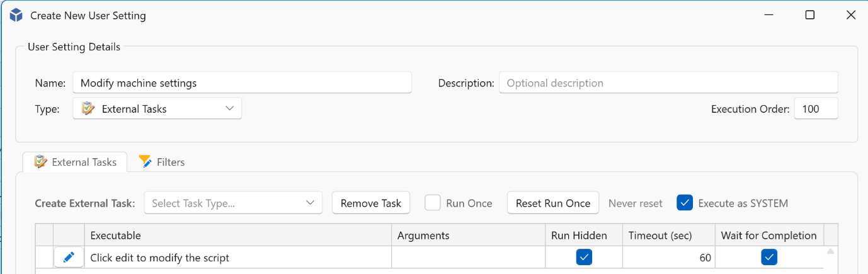Open the Select Task Type dropdown

(233, 203)
